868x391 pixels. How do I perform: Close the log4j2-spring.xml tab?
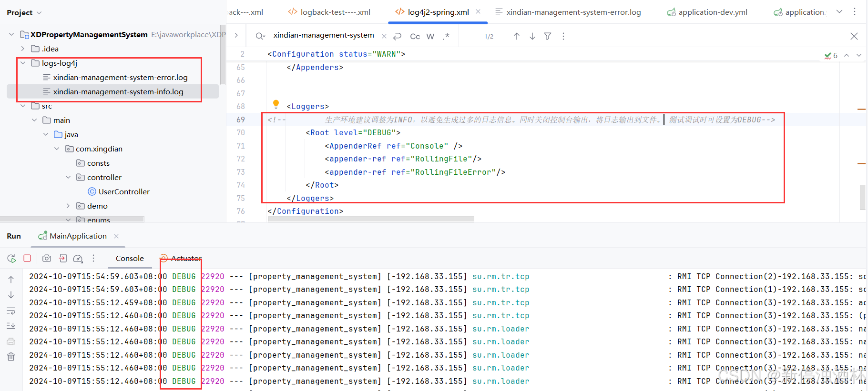pyautogui.click(x=478, y=12)
